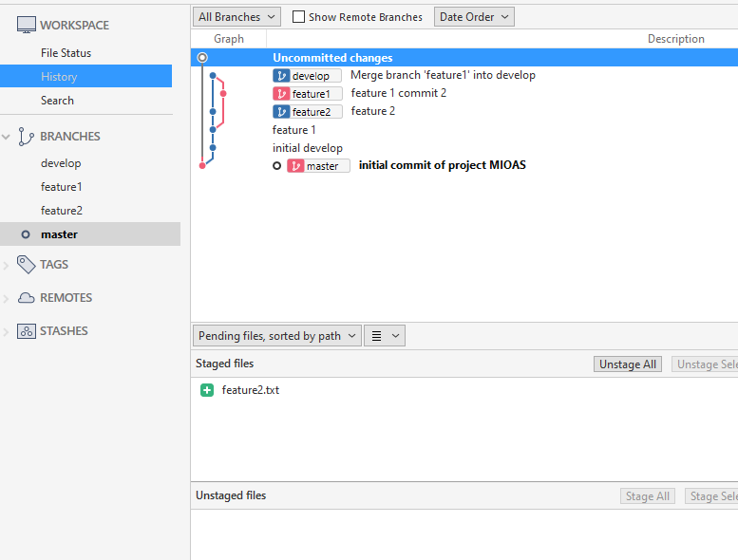This screenshot has width=738, height=560.
Task: Click the develop branch label icon in graph
Action: tap(281, 76)
